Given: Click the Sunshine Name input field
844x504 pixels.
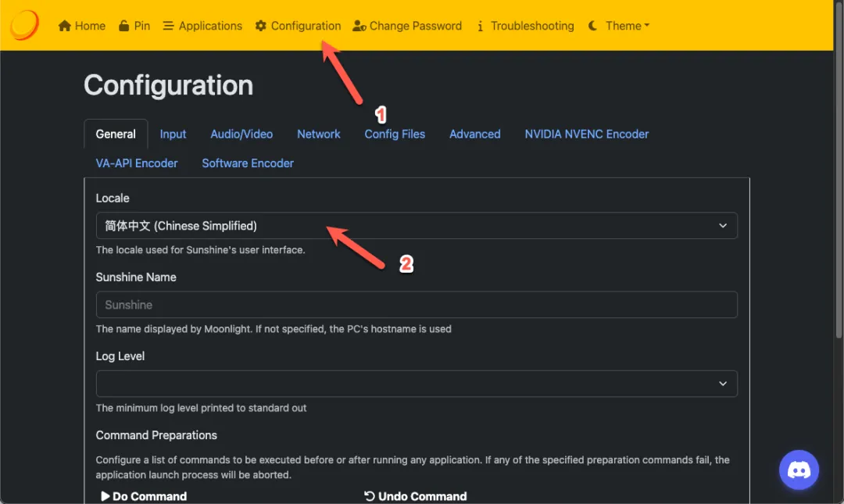Looking at the screenshot, I should tap(416, 305).
